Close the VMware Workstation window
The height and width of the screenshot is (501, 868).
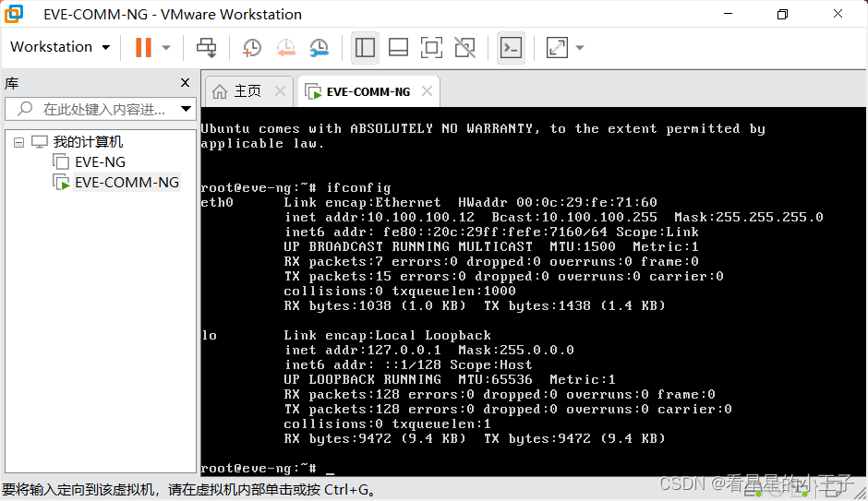(x=838, y=14)
